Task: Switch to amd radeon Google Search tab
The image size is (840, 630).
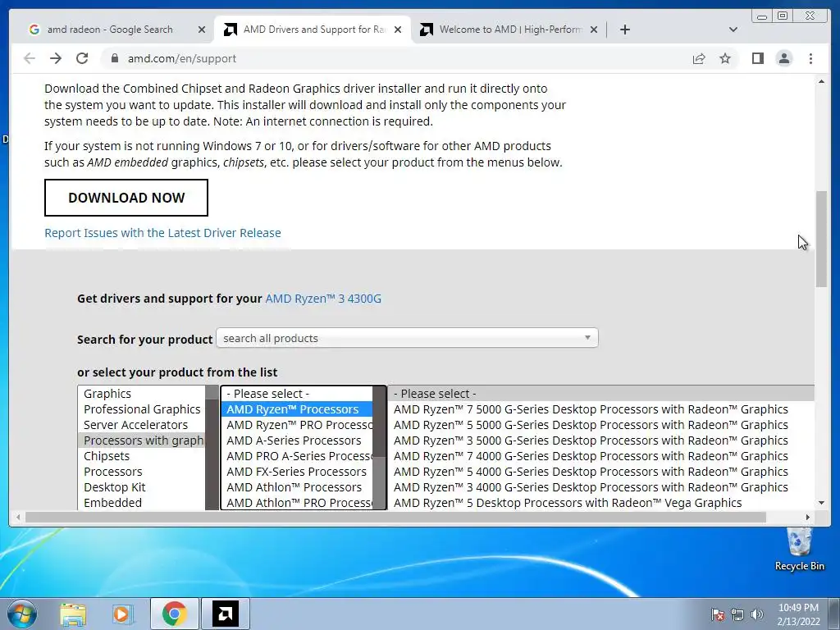Action: click(x=110, y=30)
